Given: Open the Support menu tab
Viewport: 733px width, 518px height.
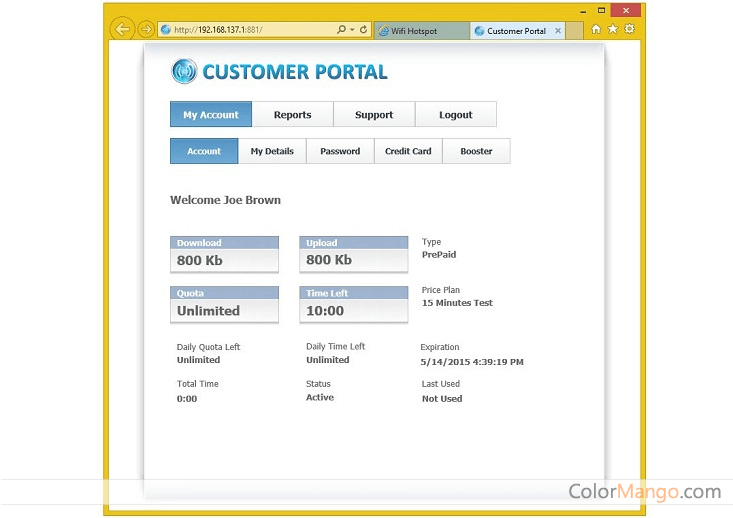Looking at the screenshot, I should [374, 115].
